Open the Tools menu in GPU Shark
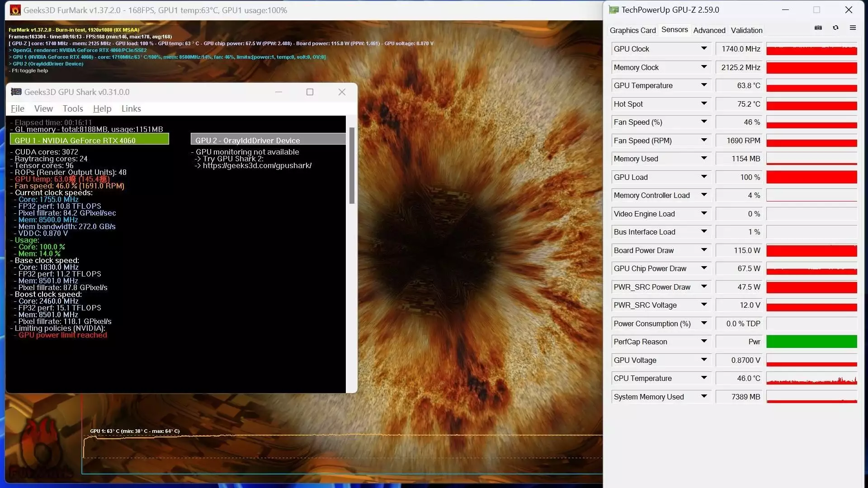This screenshot has width=868, height=488. click(73, 108)
